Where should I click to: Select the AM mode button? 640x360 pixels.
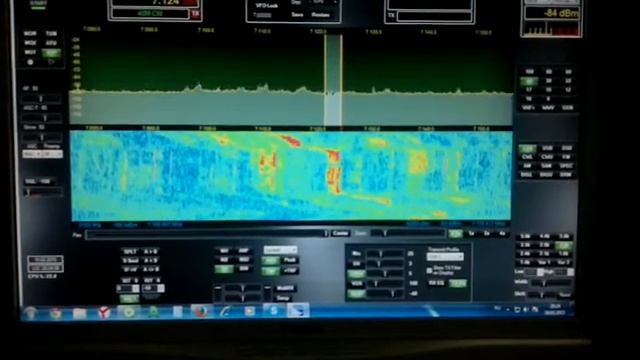[x=527, y=166]
